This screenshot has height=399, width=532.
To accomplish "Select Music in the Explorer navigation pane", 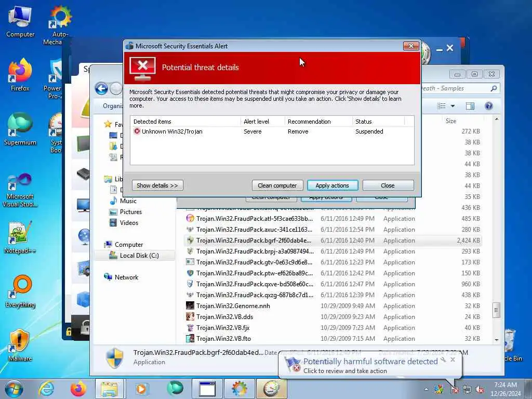I will pos(123,201).
